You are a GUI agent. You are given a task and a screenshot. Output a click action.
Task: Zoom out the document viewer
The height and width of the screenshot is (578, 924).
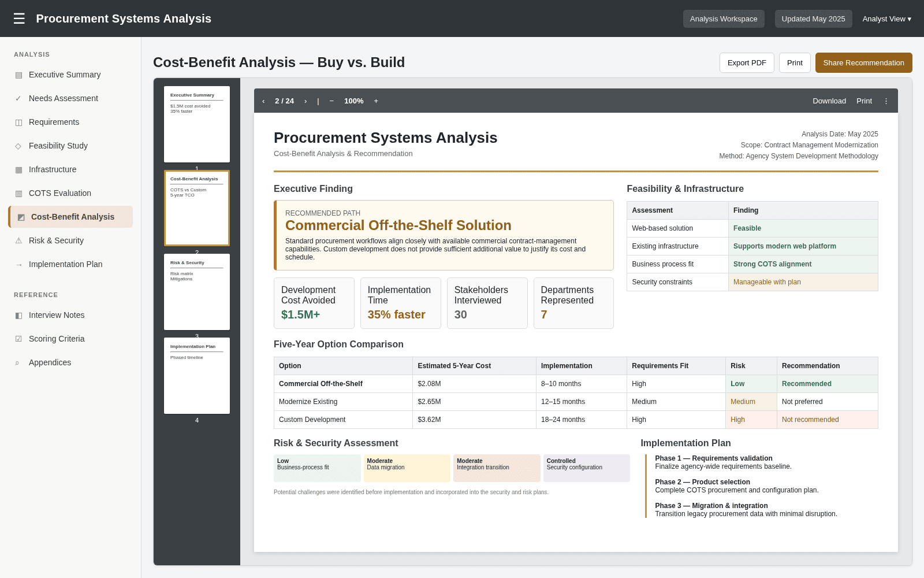pos(331,101)
